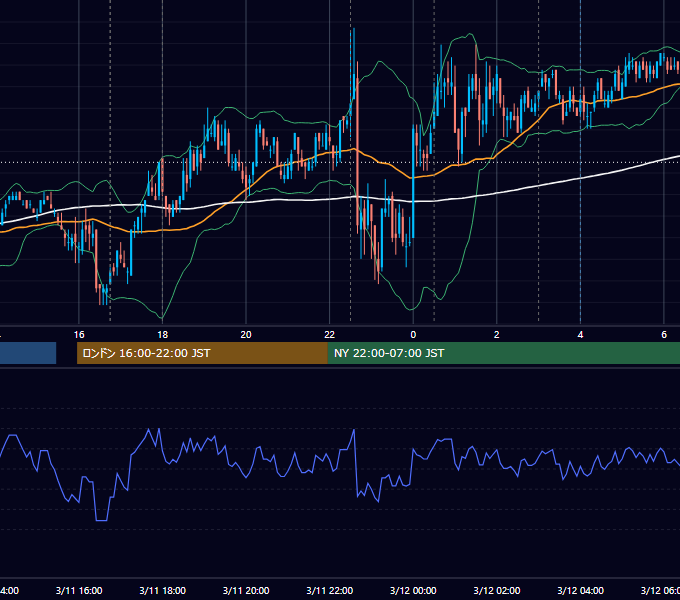Click the NY 22:00-07:00 JST session bar

pos(503,353)
